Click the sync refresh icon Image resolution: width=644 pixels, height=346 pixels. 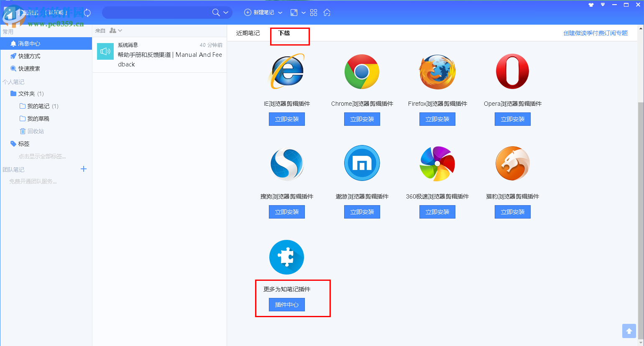tap(87, 13)
